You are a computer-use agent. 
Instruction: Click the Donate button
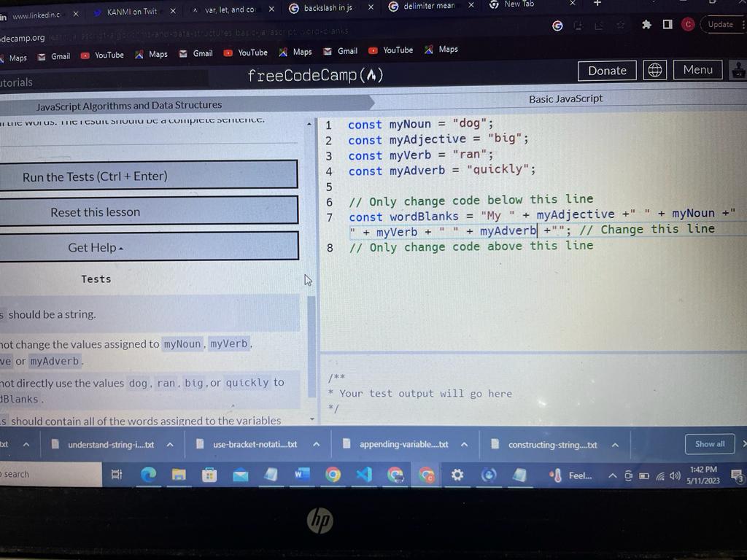pyautogui.click(x=607, y=71)
